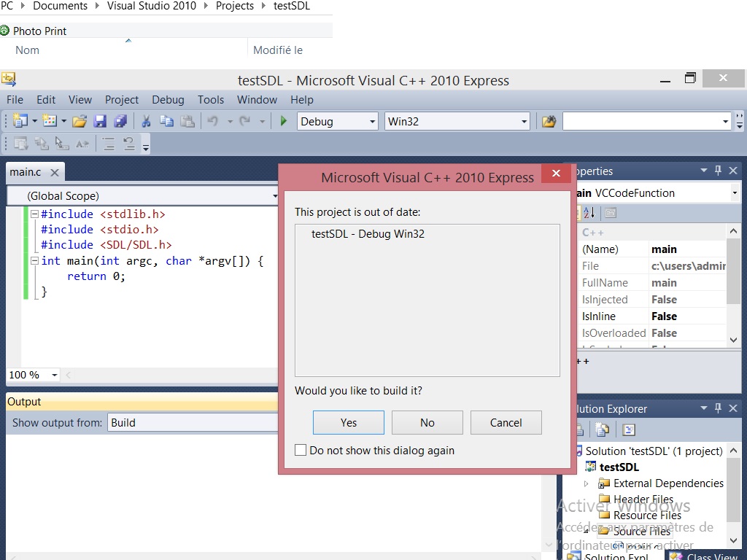Open the File menu
The width and height of the screenshot is (747, 560).
(x=15, y=99)
